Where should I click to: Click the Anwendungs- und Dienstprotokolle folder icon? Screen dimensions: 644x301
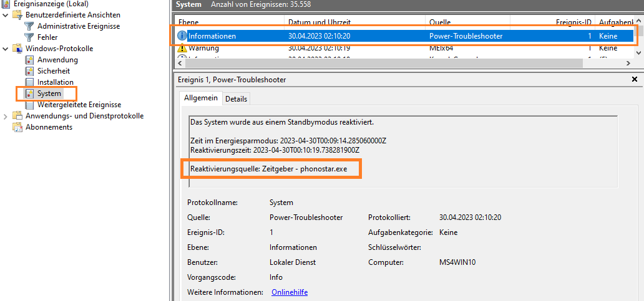[17, 116]
